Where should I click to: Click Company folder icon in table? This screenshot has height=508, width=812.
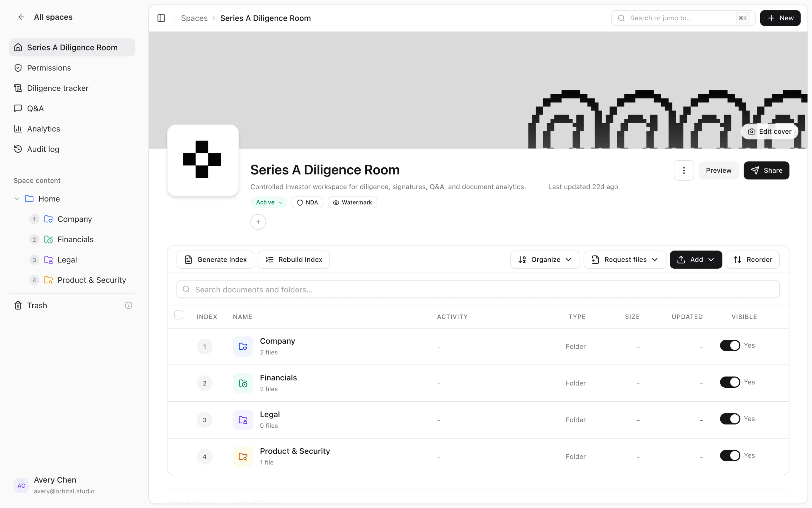[x=243, y=346]
